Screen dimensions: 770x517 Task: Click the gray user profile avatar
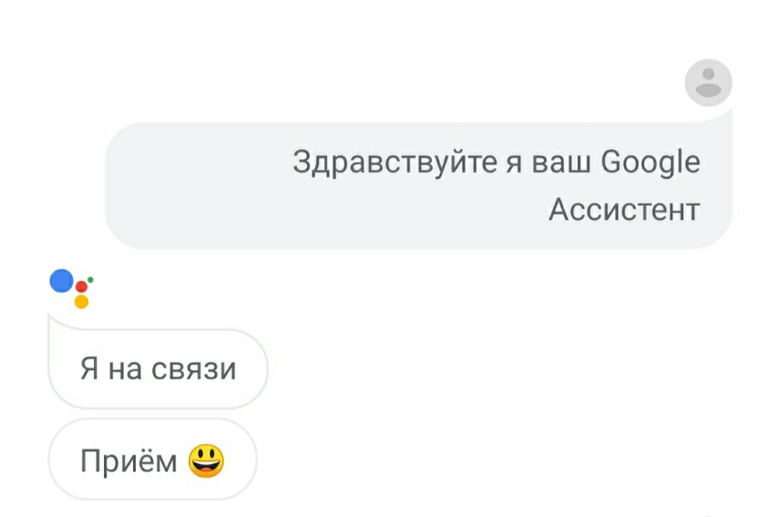(x=708, y=82)
